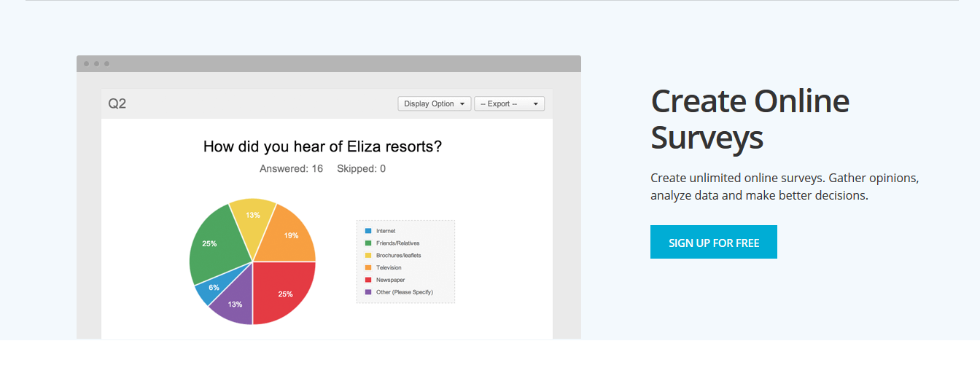Click the red Newspaper legend swatch
This screenshot has height=365, width=980.
tap(368, 280)
